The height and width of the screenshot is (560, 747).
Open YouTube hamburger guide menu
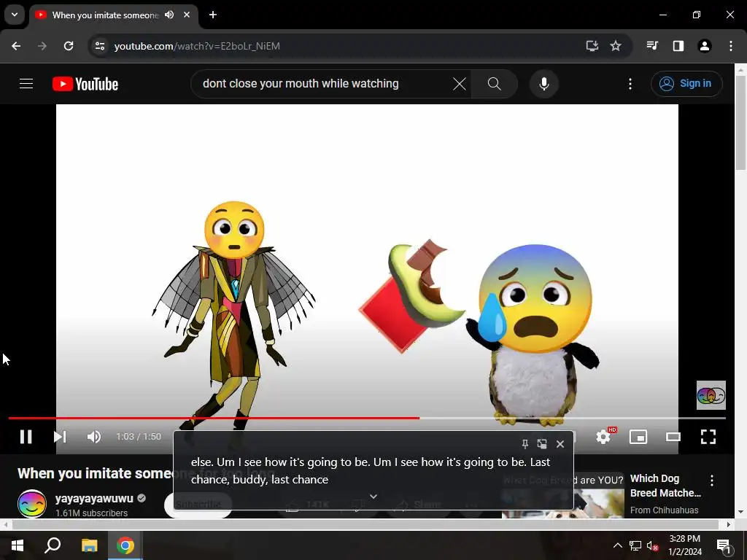pos(26,84)
